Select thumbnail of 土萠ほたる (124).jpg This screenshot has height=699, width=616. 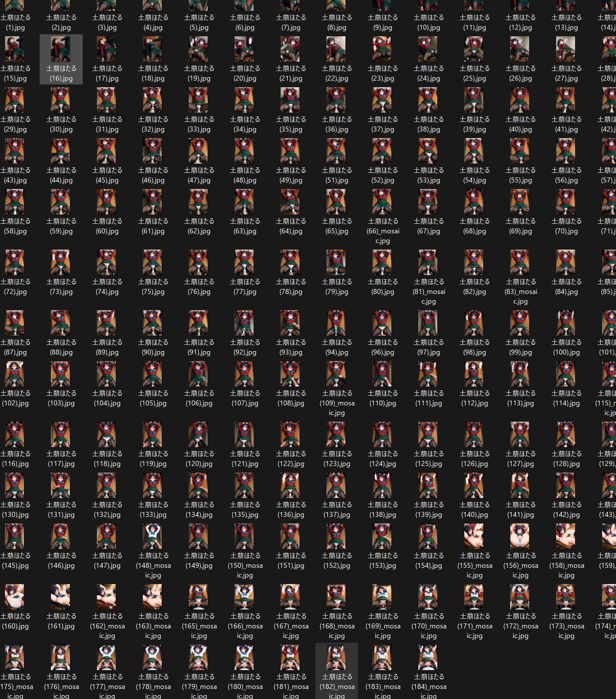tap(382, 434)
